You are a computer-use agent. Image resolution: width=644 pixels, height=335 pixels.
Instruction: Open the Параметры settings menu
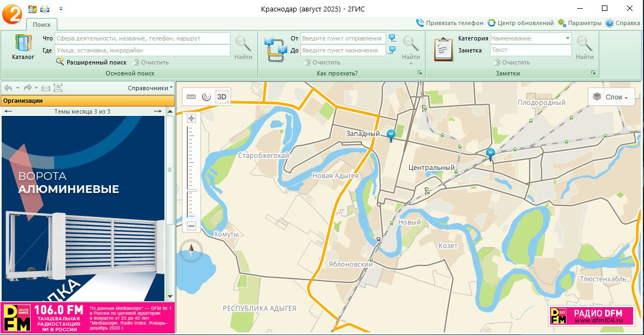pos(580,23)
